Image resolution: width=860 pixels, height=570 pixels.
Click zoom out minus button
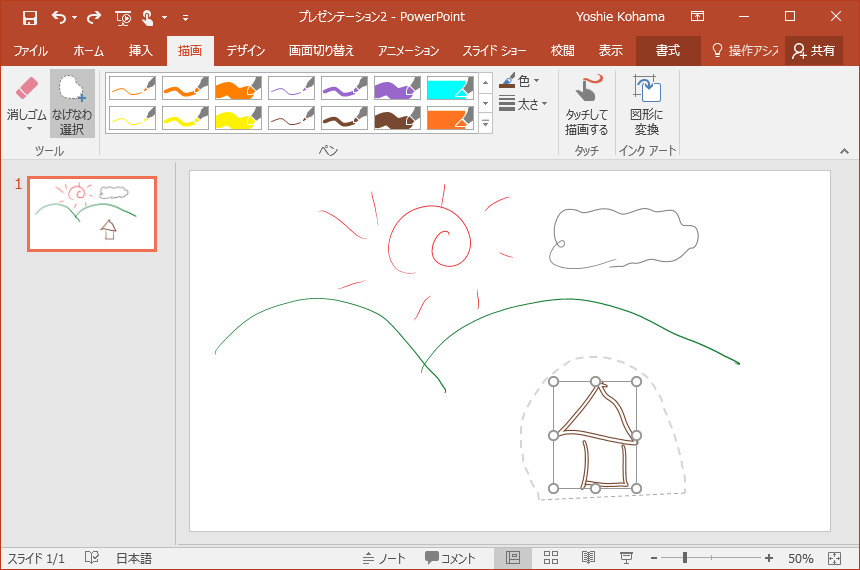click(x=654, y=558)
